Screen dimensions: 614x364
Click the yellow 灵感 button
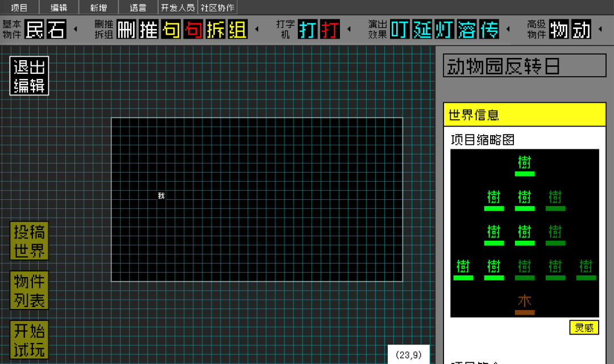[x=584, y=328]
